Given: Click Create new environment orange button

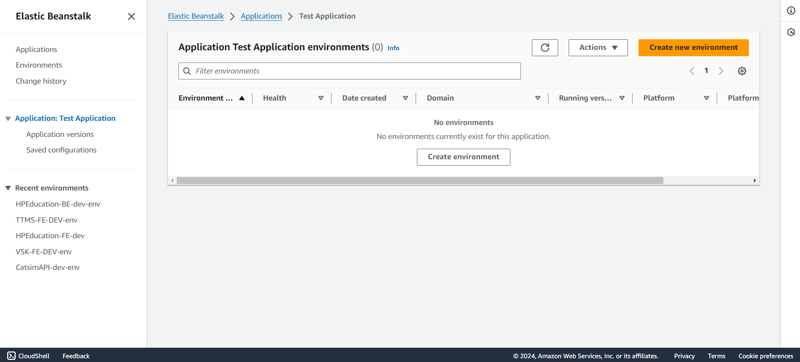Looking at the screenshot, I should [693, 47].
